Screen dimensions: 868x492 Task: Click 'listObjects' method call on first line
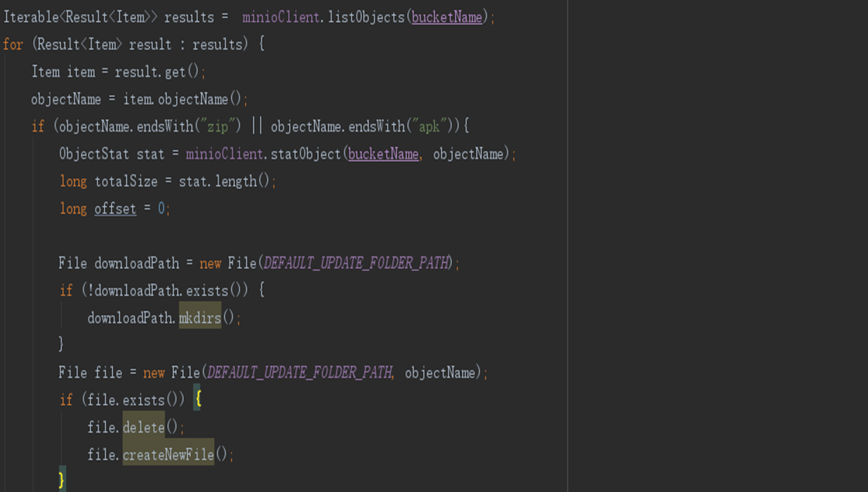[367, 17]
